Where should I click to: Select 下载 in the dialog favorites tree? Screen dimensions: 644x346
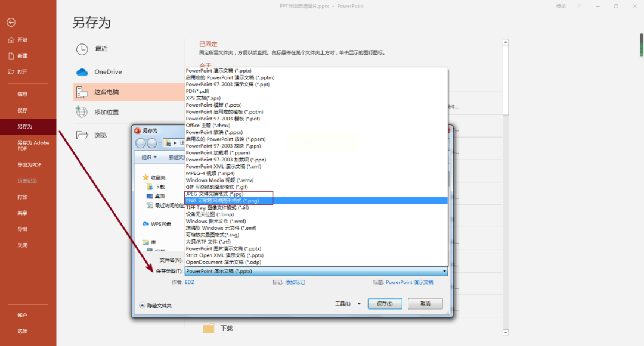pyautogui.click(x=156, y=187)
